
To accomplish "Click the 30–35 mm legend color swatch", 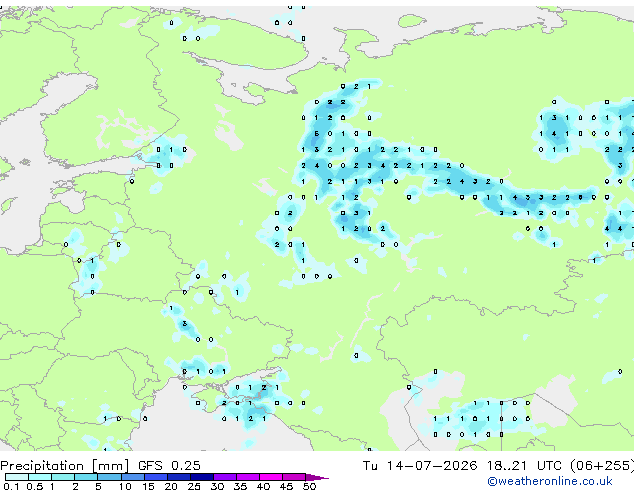I will point(225,477).
